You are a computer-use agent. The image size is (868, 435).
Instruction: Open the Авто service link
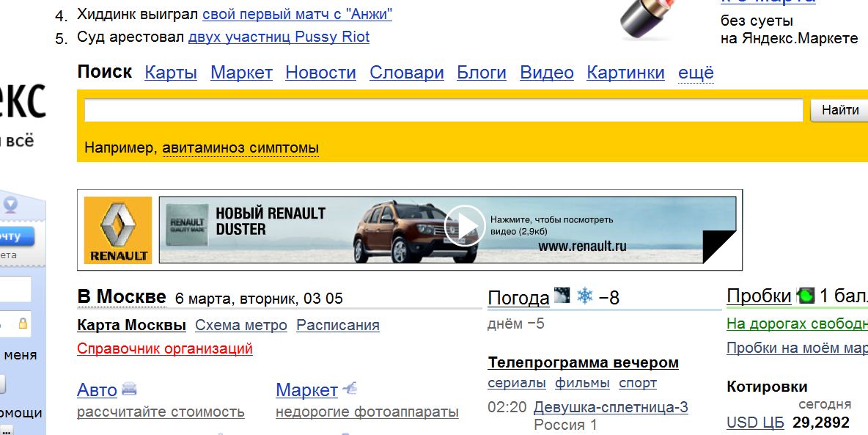[x=97, y=390]
